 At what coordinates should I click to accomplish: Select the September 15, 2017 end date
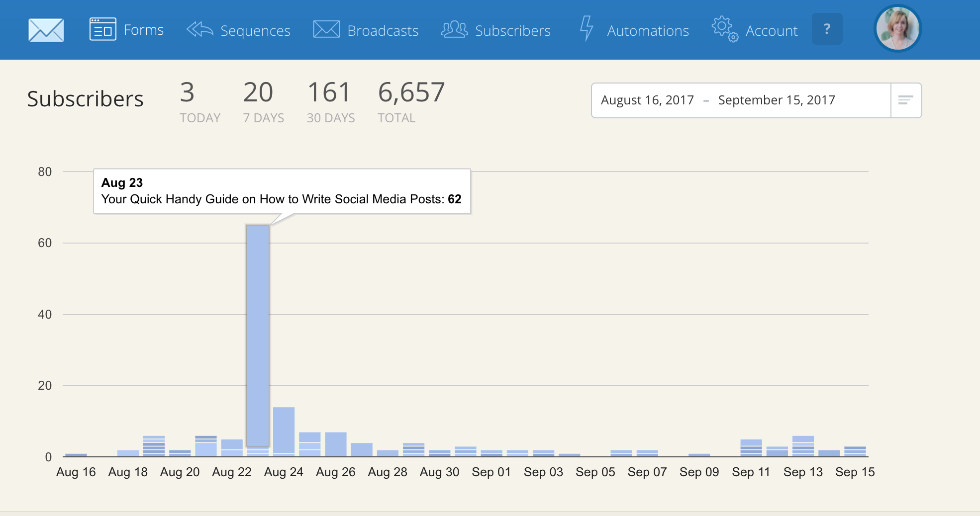pos(776,100)
